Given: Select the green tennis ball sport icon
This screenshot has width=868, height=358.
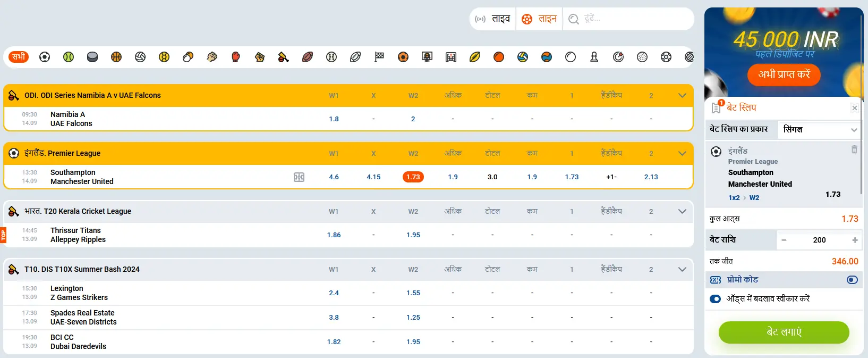Looking at the screenshot, I should (69, 57).
